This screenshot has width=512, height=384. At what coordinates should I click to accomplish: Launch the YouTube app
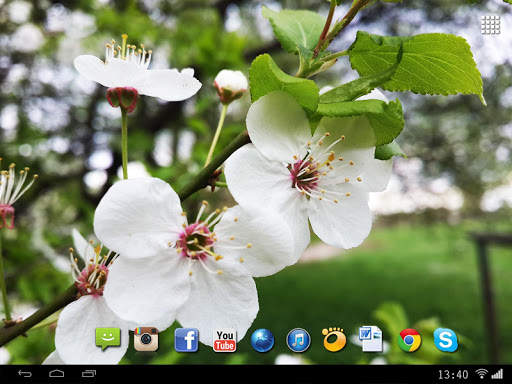point(225,341)
